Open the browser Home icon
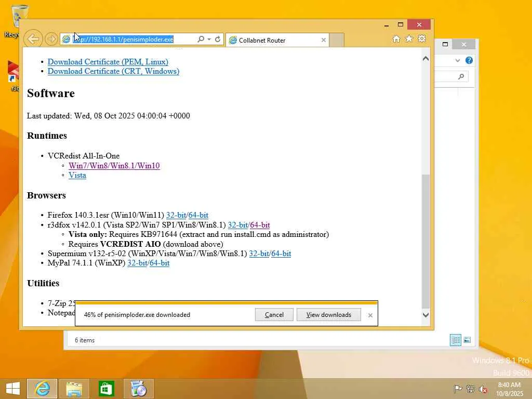 (396, 39)
